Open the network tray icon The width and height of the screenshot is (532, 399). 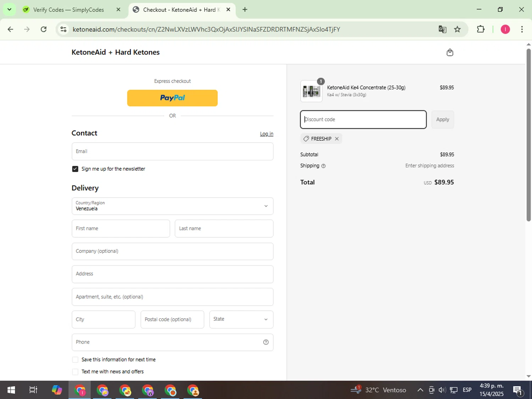click(454, 390)
